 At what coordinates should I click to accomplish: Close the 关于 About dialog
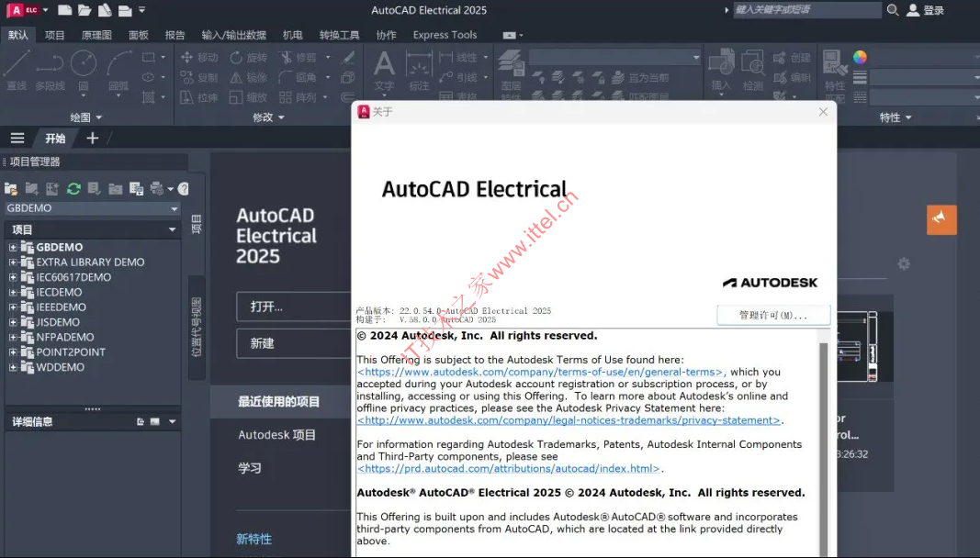(823, 112)
